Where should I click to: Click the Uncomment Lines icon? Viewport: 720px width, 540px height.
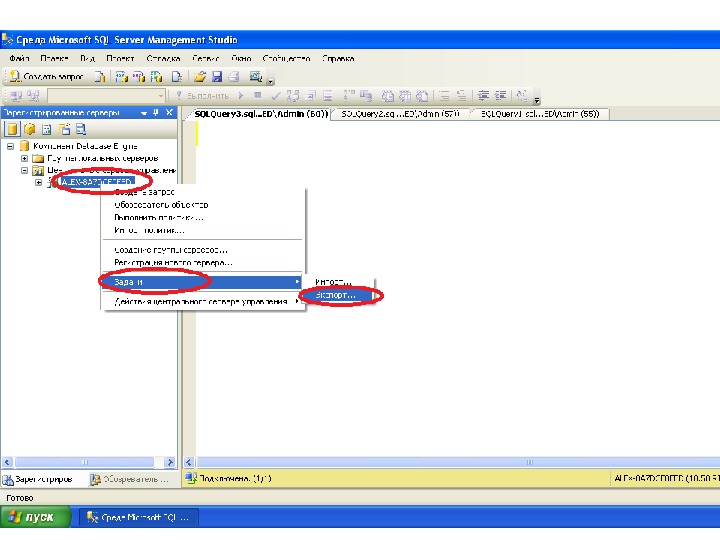click(x=461, y=96)
